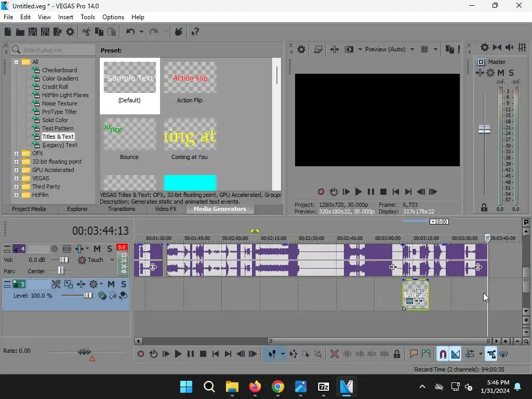Choose the Coming at You preset
Image resolution: width=532 pixels, height=399 pixels.
tap(190, 139)
